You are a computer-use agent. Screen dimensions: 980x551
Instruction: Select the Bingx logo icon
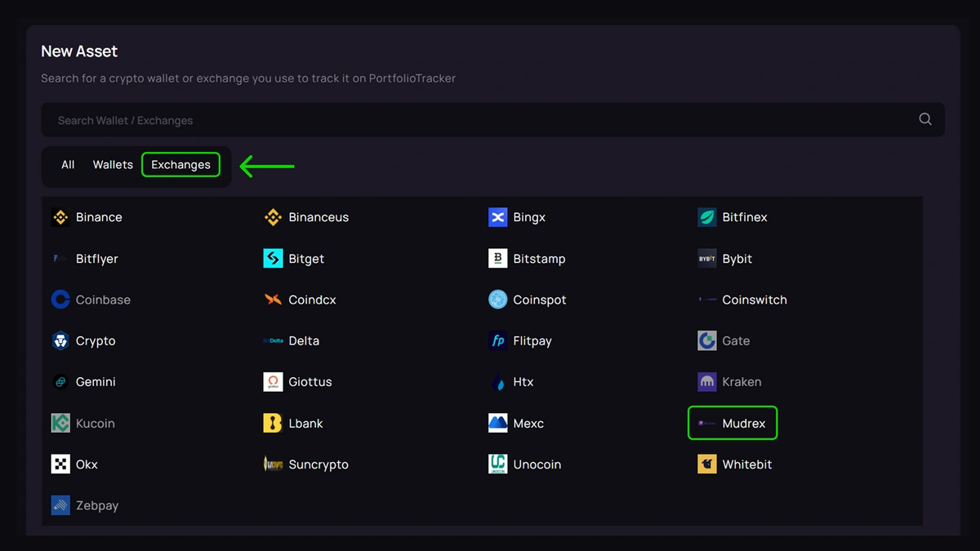coord(497,217)
